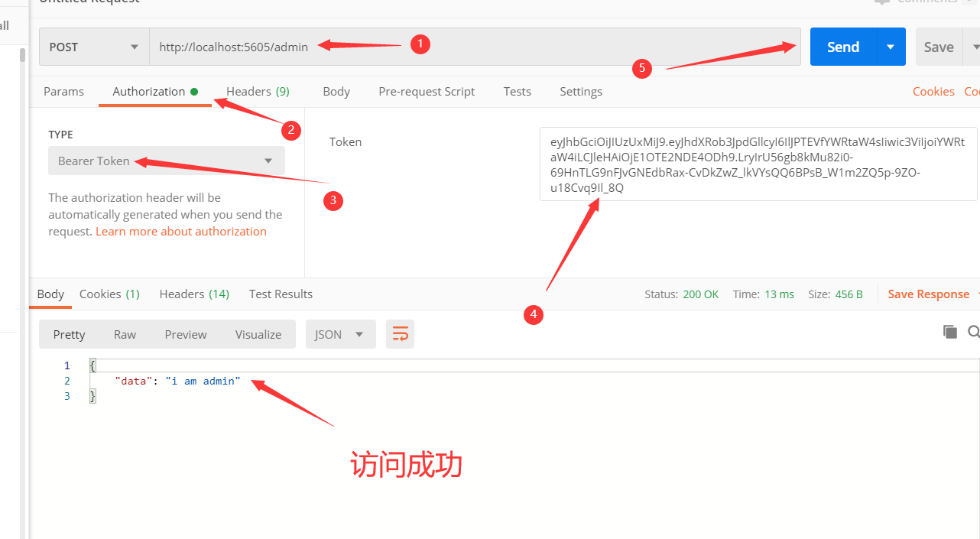Open the response Headers (14) tab
This screenshot has width=980, height=539.
coord(194,294)
